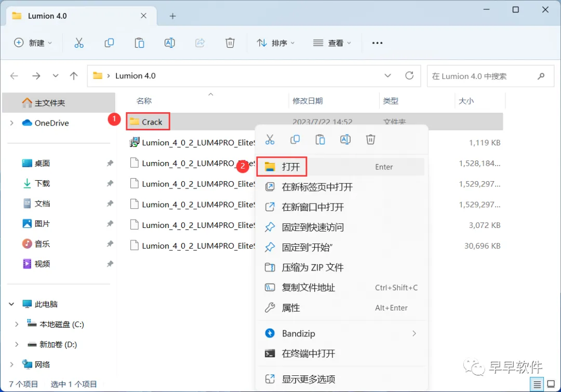This screenshot has height=392, width=561.
Task: Click the Copy icon in the top toolbar
Action: click(x=109, y=43)
